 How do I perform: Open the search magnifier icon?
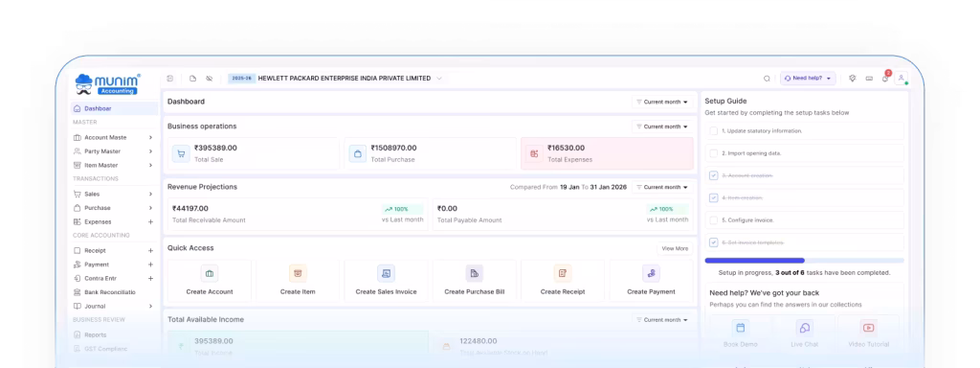tap(767, 79)
